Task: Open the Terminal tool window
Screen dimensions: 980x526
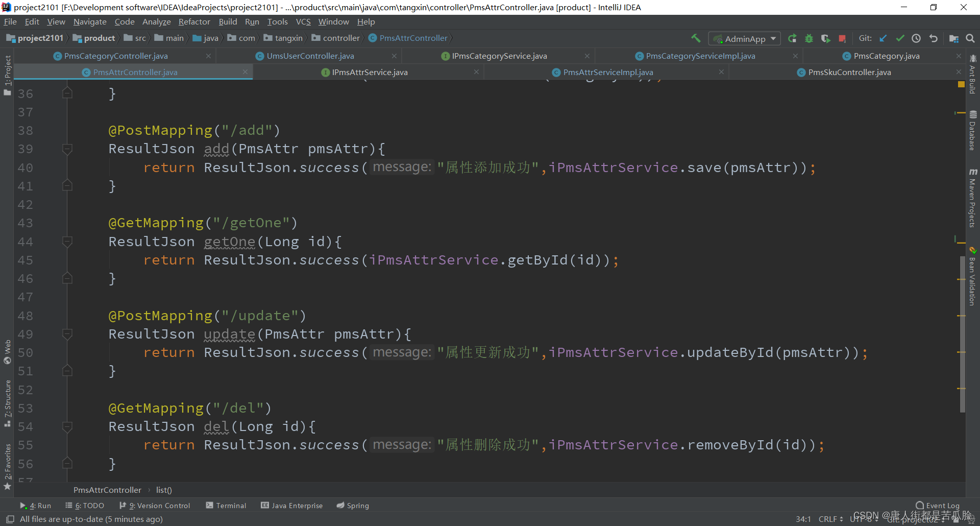Action: point(226,506)
